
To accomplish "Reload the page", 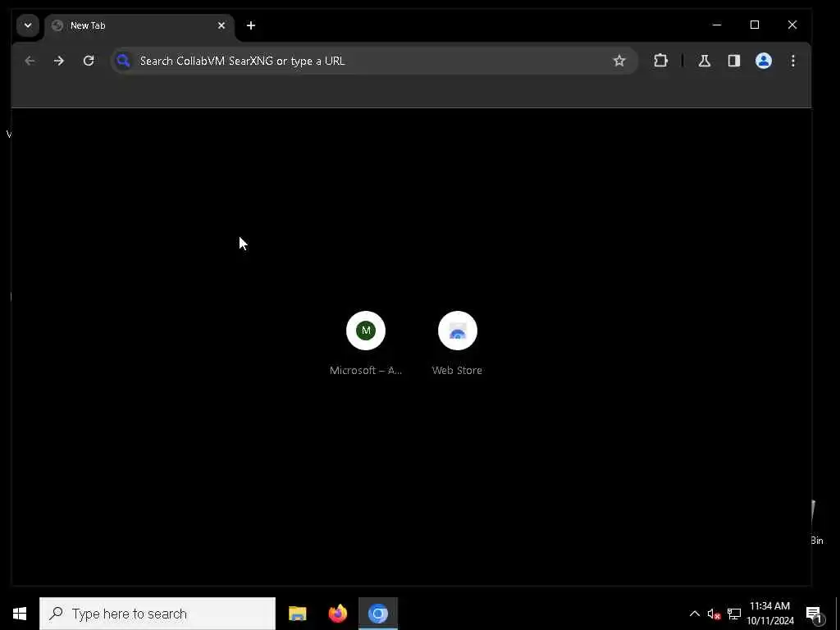I will point(89,61).
